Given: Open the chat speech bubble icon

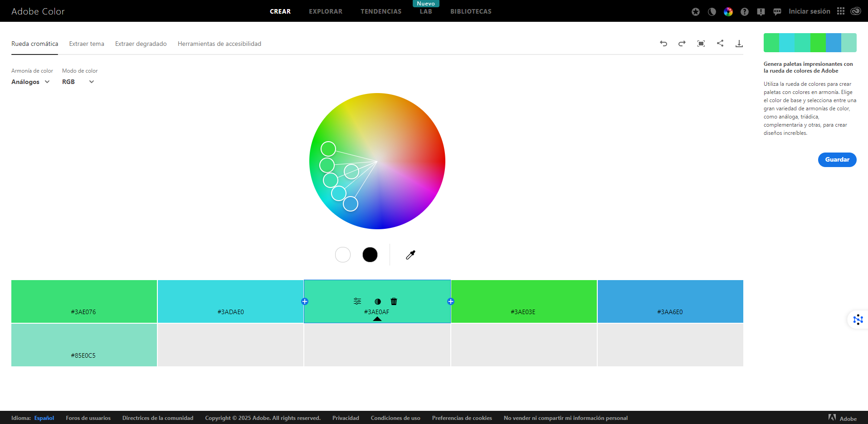Looking at the screenshot, I should click(777, 12).
